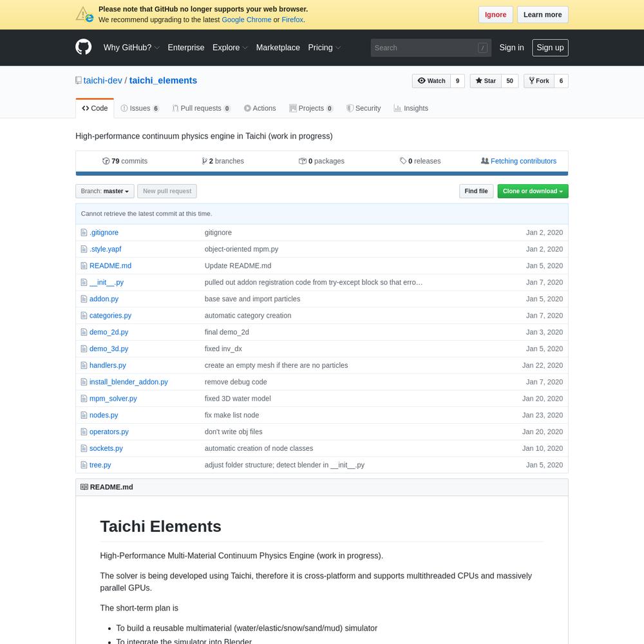Expand the Explore menu
The width and height of the screenshot is (644, 644).
230,48
